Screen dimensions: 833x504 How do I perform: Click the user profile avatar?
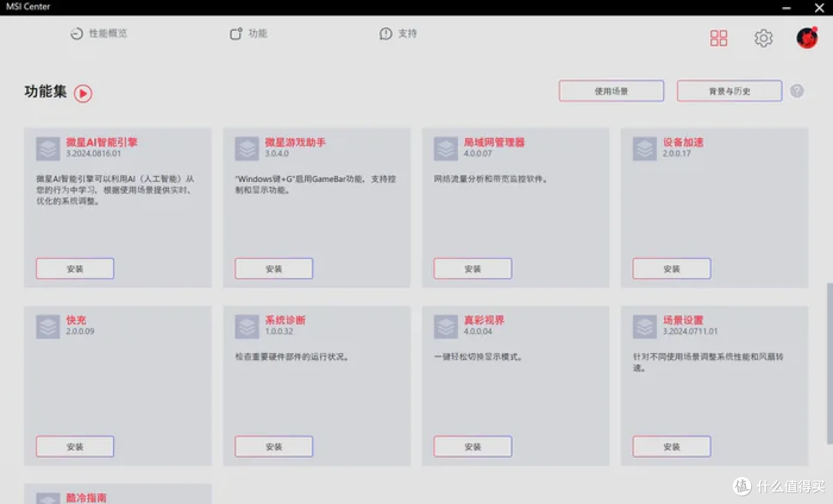click(x=807, y=38)
